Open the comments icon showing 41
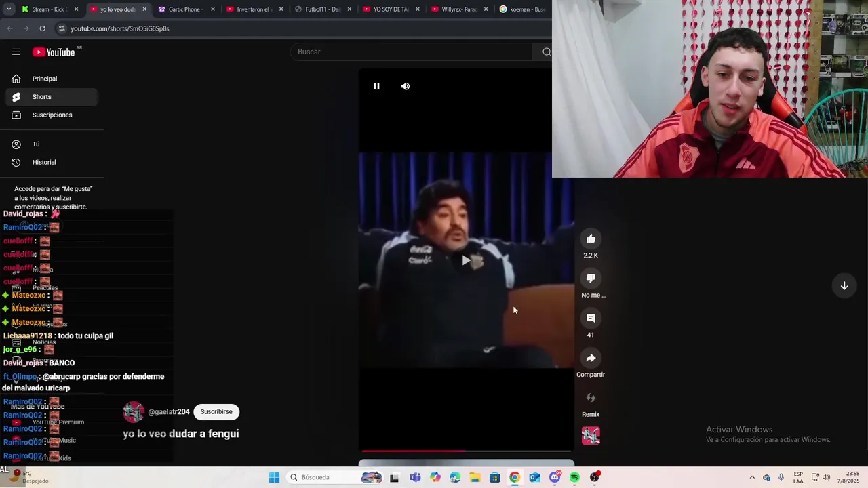This screenshot has height=488, width=868. click(x=591, y=318)
